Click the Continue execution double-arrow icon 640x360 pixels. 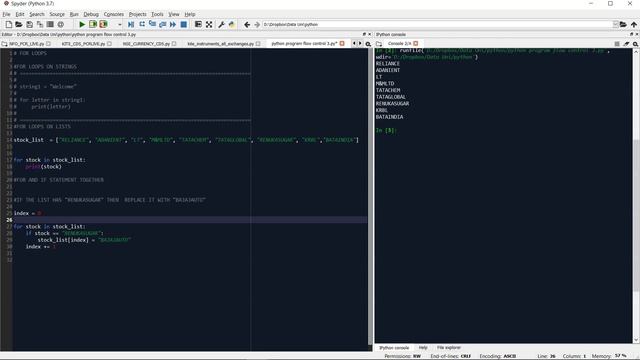(x=173, y=24)
